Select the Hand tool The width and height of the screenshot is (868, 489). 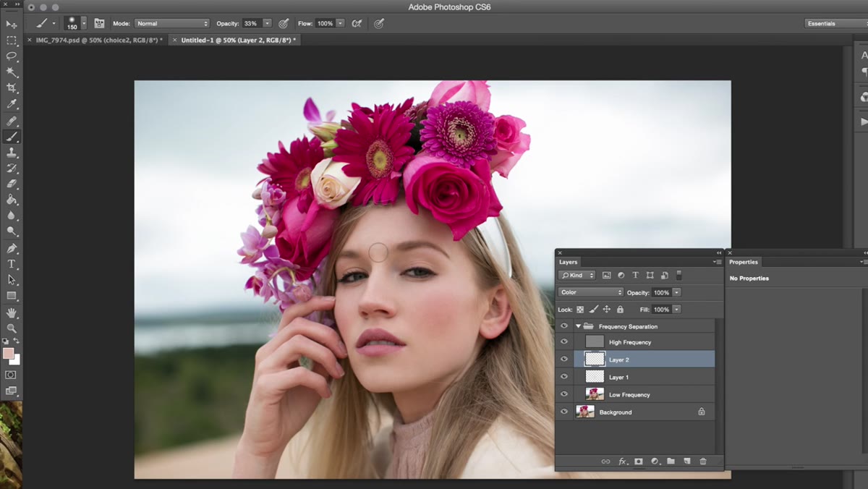click(12, 313)
